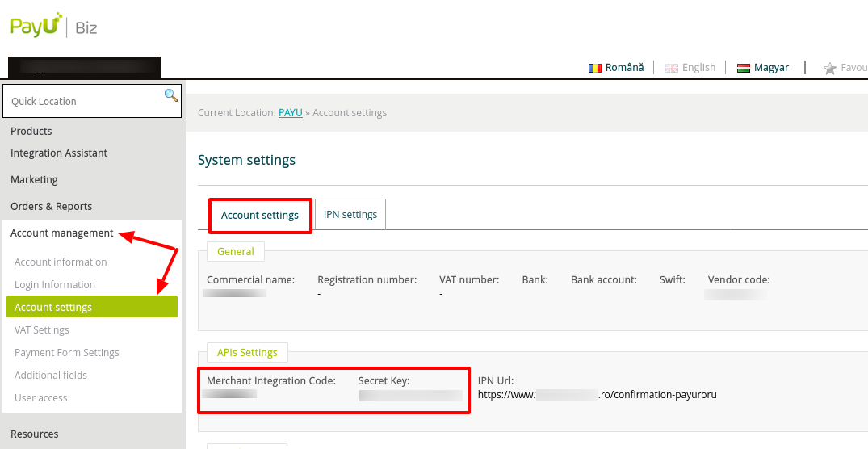Click the Romanian flag icon
The width and height of the screenshot is (868, 449).
click(595, 68)
